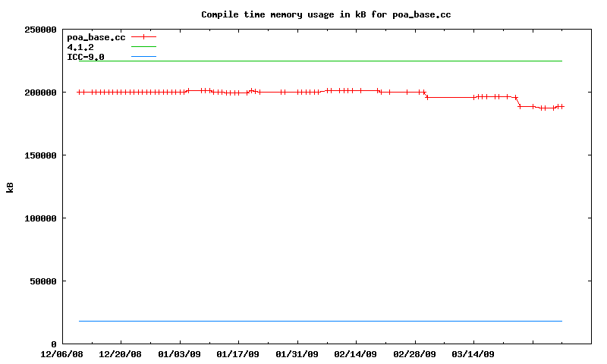Click the 250000 y-axis tick label
This screenshot has width=607, height=364.
coord(41,30)
